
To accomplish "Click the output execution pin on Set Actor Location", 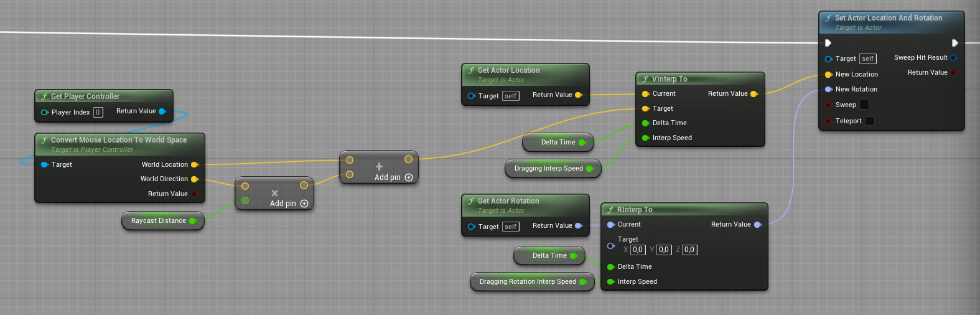I will 954,43.
